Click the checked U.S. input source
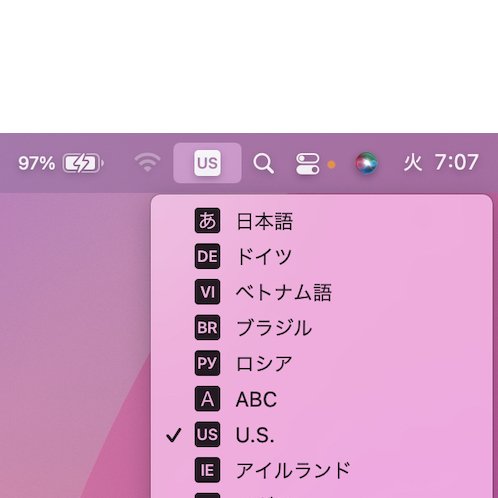The image size is (498, 498). tap(322, 434)
